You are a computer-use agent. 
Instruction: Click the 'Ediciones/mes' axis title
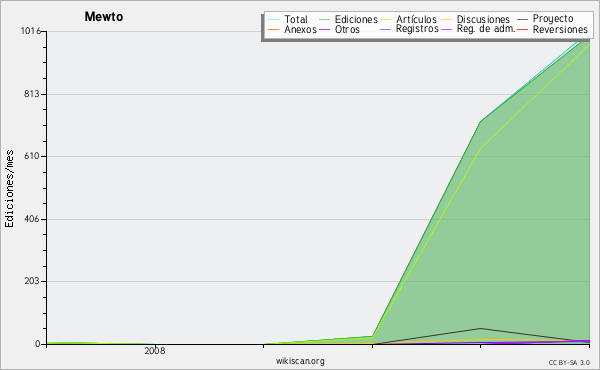pyautogui.click(x=9, y=188)
